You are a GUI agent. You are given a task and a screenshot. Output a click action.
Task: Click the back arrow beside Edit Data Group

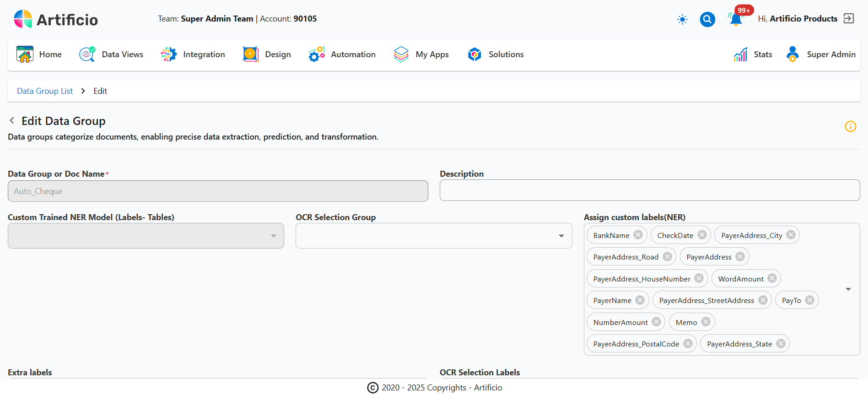[12, 120]
